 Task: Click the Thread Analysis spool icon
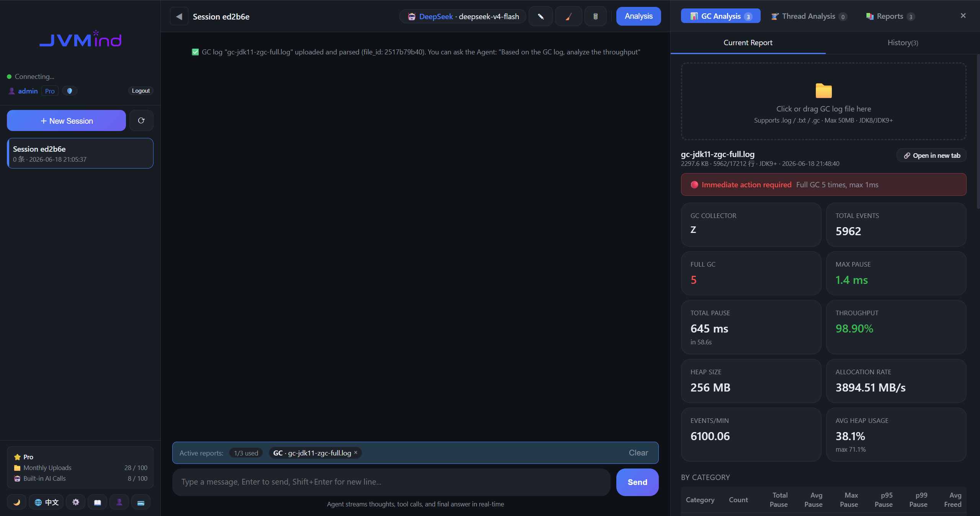click(775, 16)
